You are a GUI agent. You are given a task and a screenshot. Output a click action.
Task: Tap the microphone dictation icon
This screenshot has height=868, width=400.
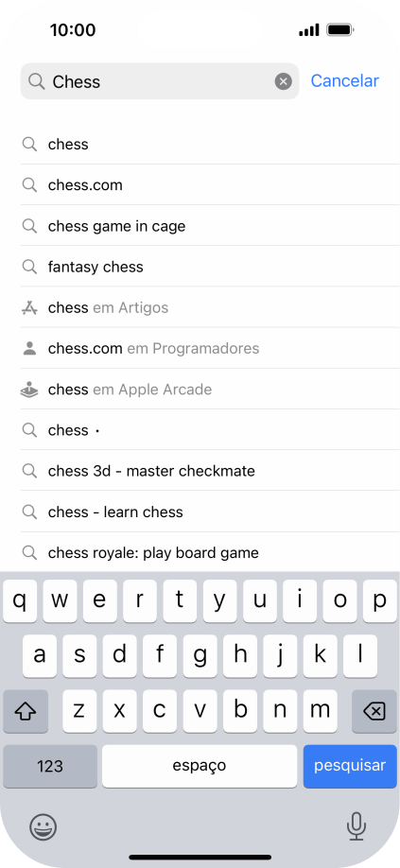pos(357,826)
